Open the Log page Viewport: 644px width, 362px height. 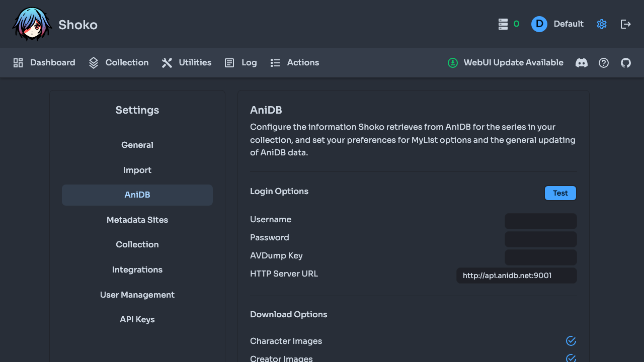coord(240,63)
